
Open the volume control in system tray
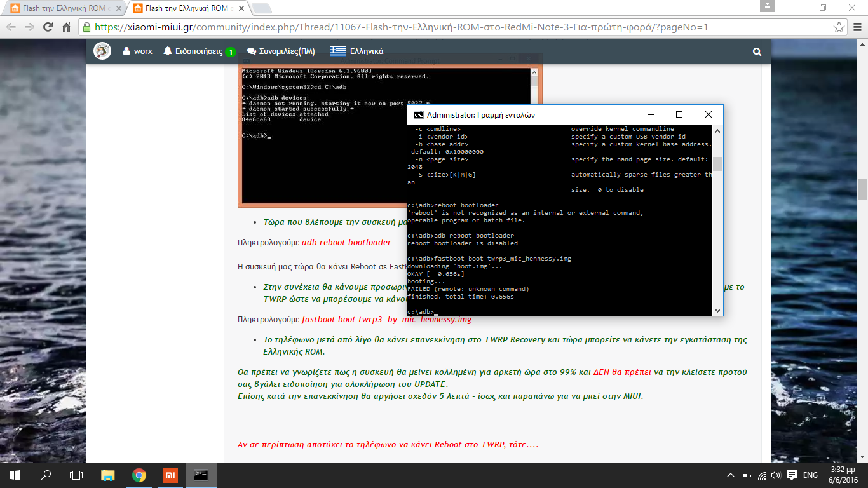coord(775,475)
